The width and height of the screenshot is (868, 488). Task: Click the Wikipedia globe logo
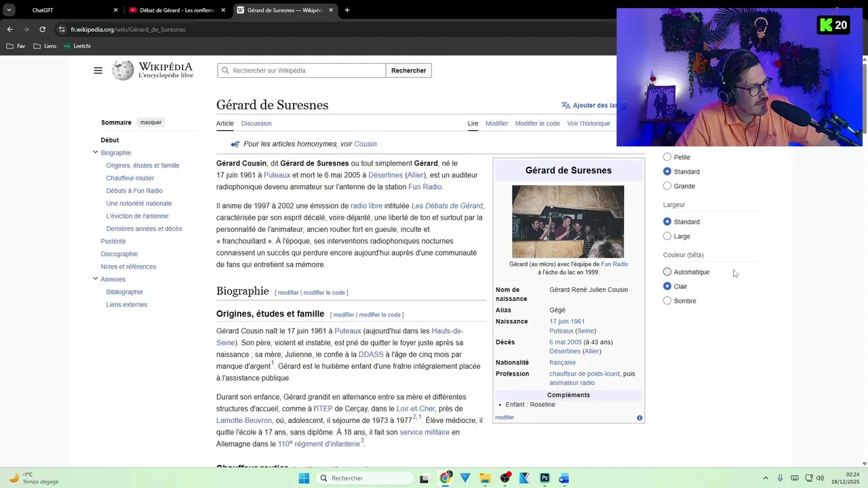click(x=123, y=70)
